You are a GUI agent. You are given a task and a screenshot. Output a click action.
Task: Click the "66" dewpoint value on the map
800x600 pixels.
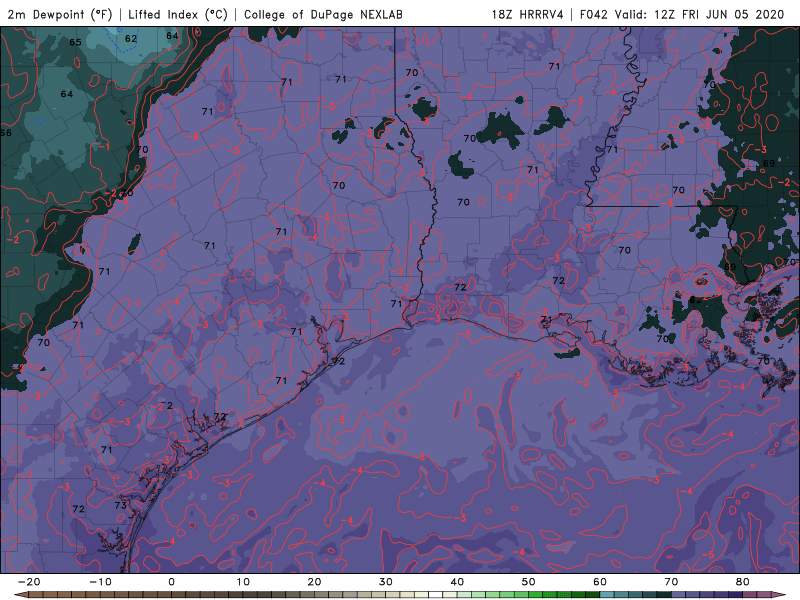(x=6, y=133)
